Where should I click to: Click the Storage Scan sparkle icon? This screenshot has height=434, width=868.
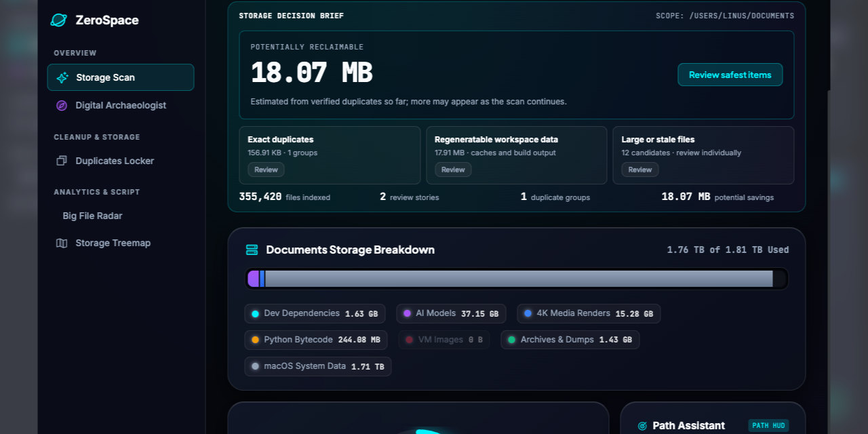[62, 77]
